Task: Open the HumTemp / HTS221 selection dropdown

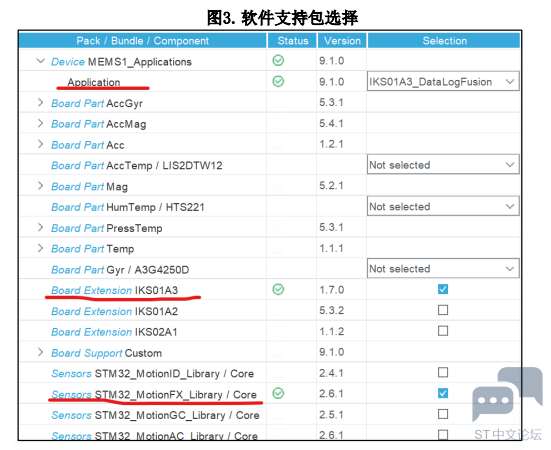Action: coord(443,206)
